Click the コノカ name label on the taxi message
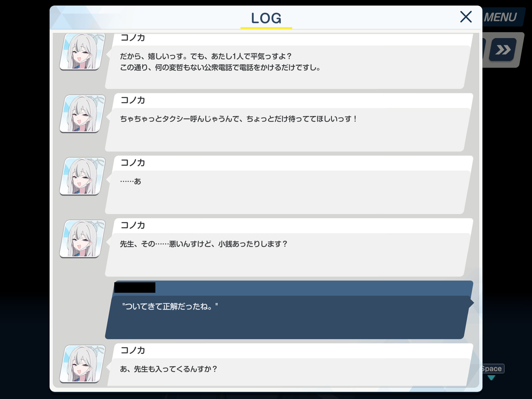The width and height of the screenshot is (532, 399). coord(133,100)
